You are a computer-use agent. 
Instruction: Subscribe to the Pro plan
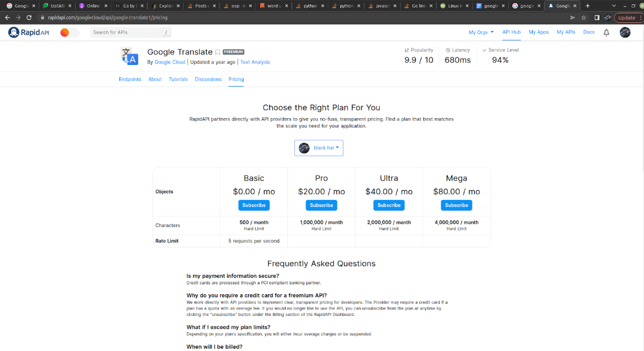[x=321, y=205]
